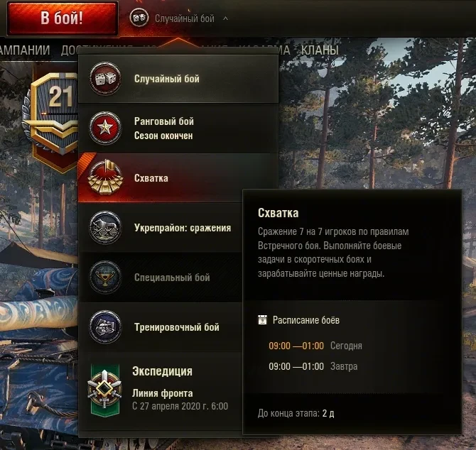Select the golden flag Схватка icon
This screenshot has height=450, width=476.
pyautogui.click(x=105, y=177)
